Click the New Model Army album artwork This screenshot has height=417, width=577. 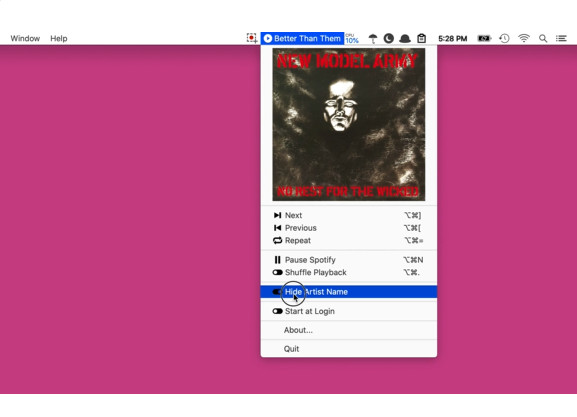point(348,124)
